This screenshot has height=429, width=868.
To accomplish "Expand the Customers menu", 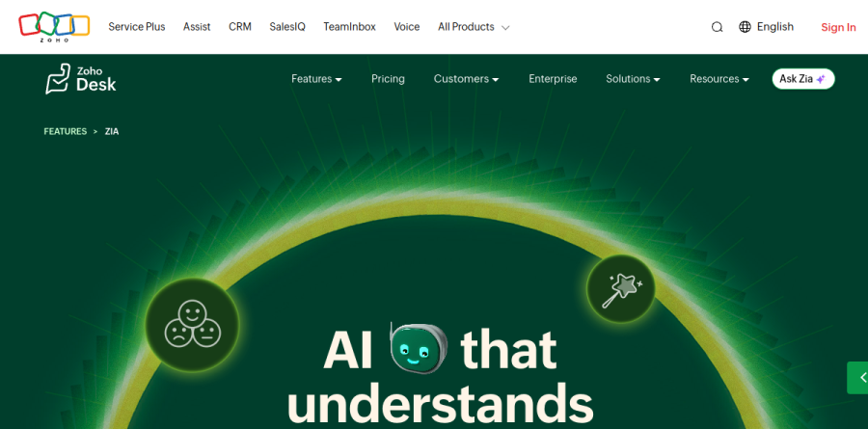I will (x=466, y=79).
